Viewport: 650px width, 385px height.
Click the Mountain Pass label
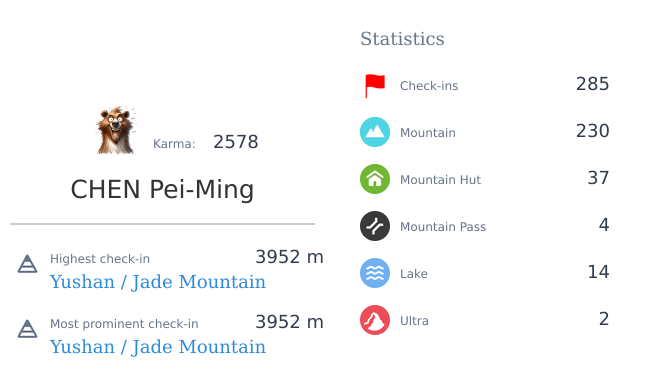pos(443,227)
